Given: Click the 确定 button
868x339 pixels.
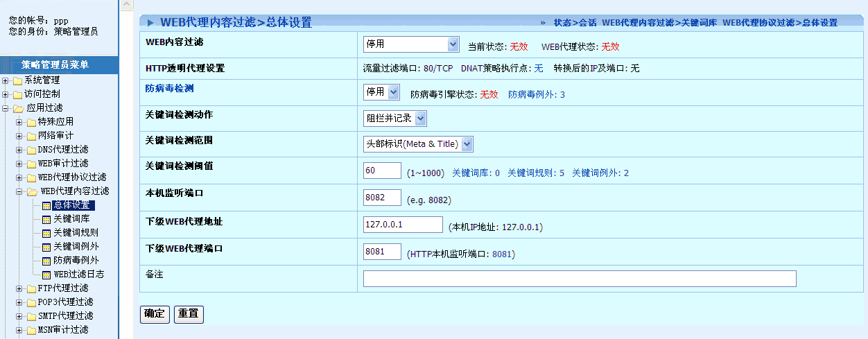Looking at the screenshot, I should 154,314.
